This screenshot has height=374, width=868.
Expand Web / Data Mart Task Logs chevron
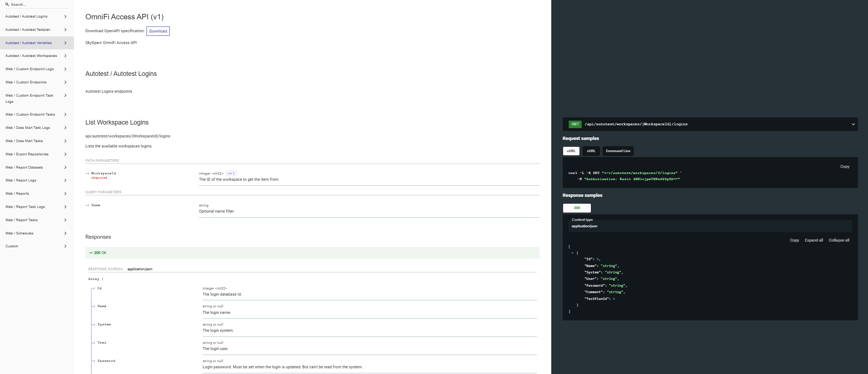(x=65, y=128)
